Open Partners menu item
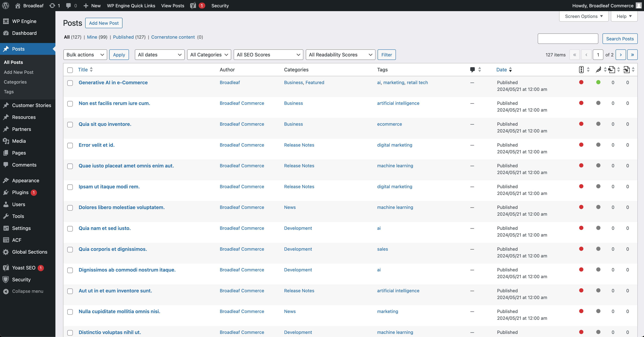This screenshot has width=644, height=337. pyautogui.click(x=28, y=129)
